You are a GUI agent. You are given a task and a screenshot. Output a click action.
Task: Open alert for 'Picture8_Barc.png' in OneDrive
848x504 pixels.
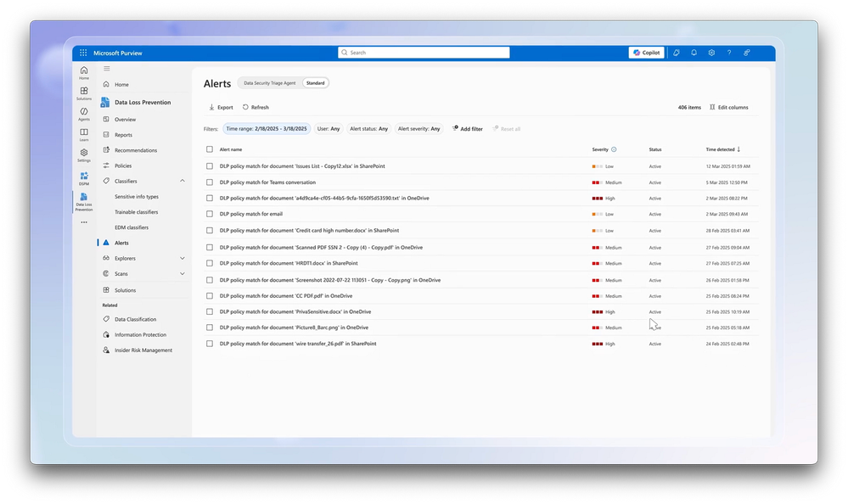click(x=294, y=328)
